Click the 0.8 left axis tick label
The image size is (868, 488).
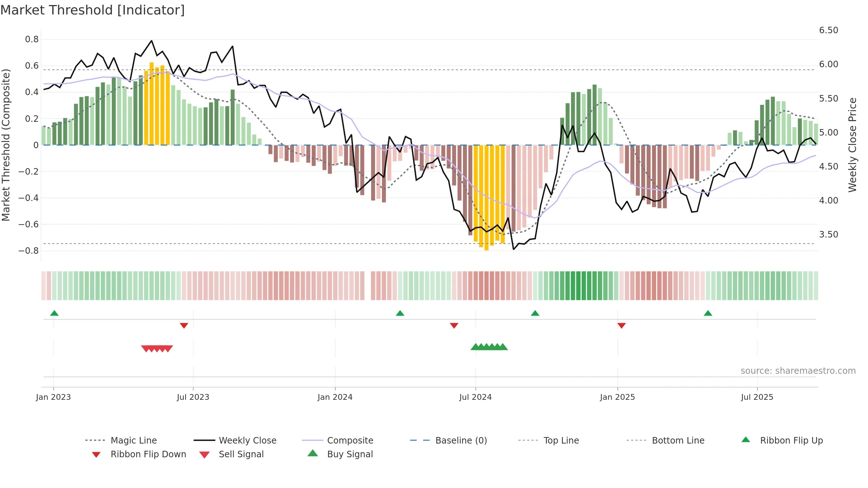(32, 39)
